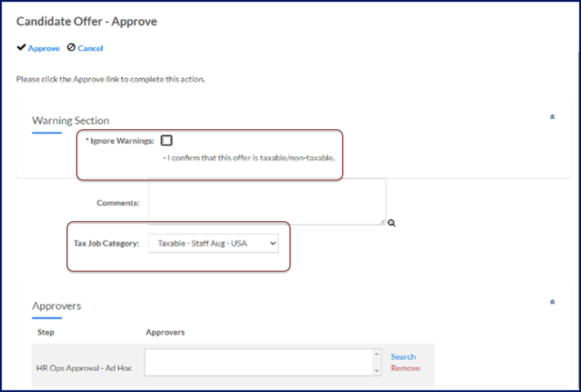Click the Approvers section heading
The height and width of the screenshot is (392, 581).
point(56,306)
